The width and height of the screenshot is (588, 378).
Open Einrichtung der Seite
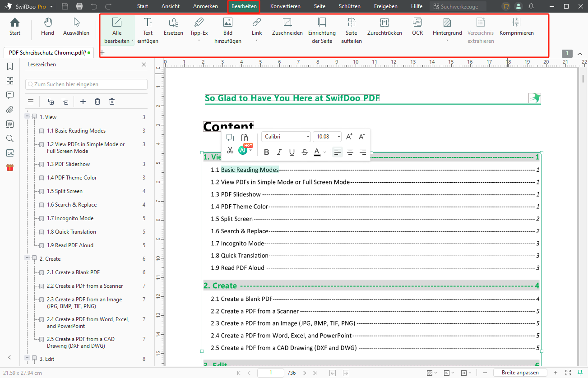(x=322, y=31)
